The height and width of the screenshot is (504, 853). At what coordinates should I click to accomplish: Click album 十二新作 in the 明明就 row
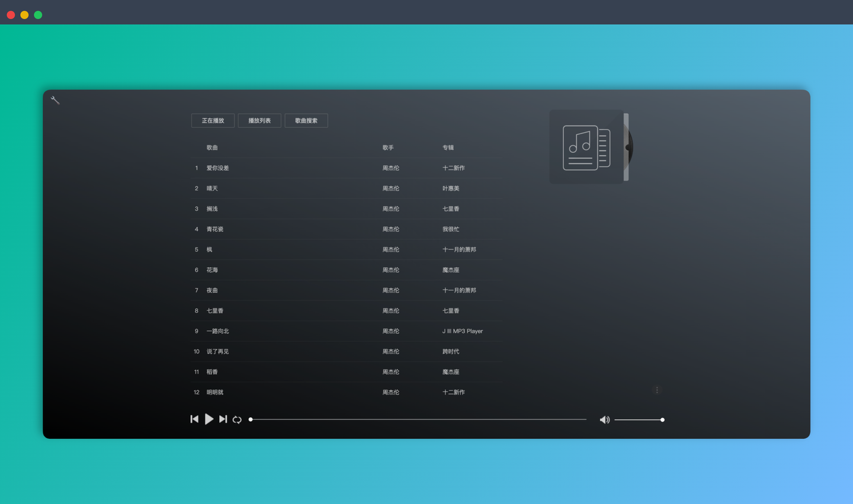(x=454, y=393)
